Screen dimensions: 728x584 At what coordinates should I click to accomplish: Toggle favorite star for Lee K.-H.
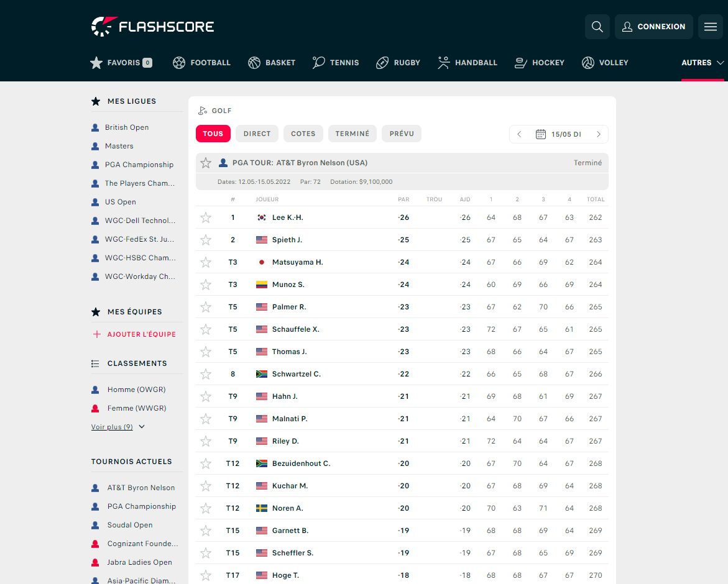click(206, 217)
